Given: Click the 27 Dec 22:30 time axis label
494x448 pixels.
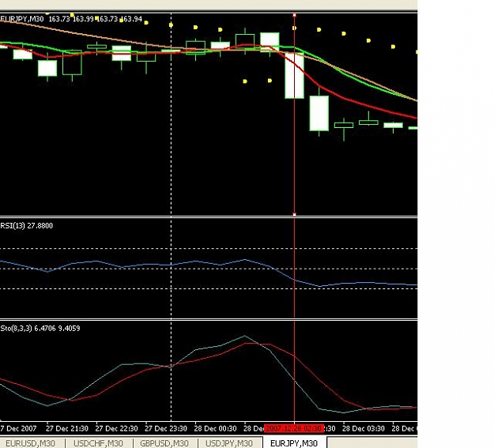Looking at the screenshot, I should 116,429.
